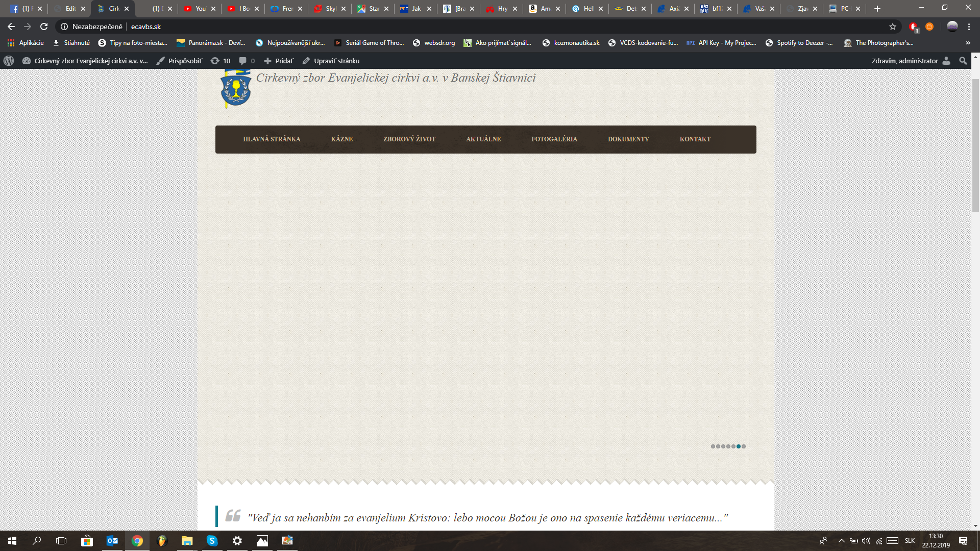Select the active teal slider dot
Viewport: 980px width, 551px height.
point(739,446)
